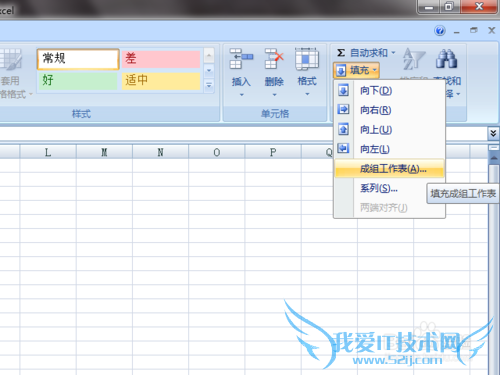Click the Delete cells icon
Viewport: 500px width, 375px height.
coord(274,59)
